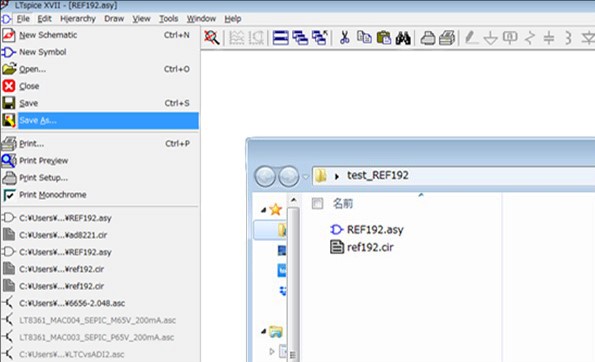The width and height of the screenshot is (595, 362).
Task: Check the select-all box beside 名前
Action: (317, 203)
